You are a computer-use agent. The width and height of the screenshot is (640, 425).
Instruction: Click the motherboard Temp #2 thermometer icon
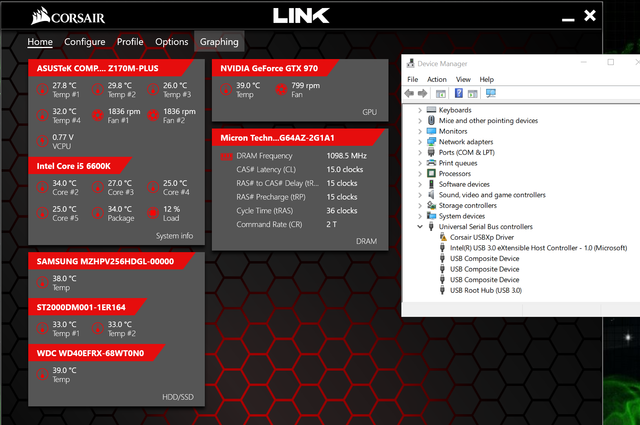point(98,89)
